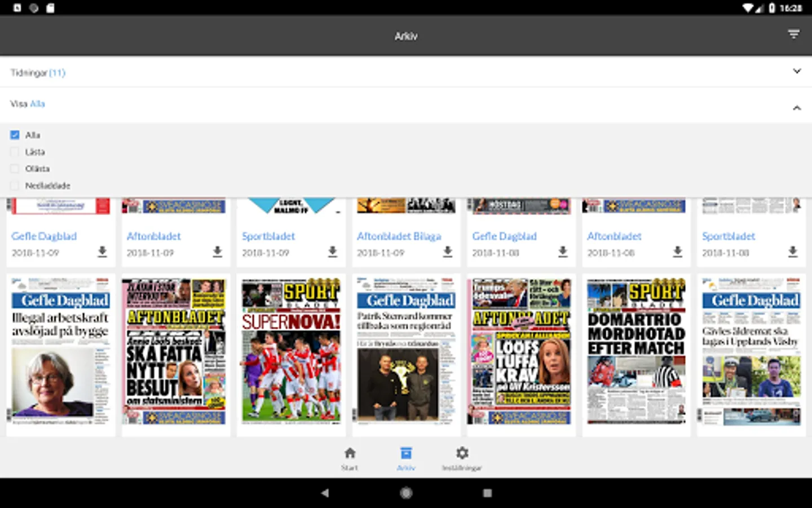The image size is (812, 508).
Task: Enable the Lästa checkbox
Action: click(15, 152)
